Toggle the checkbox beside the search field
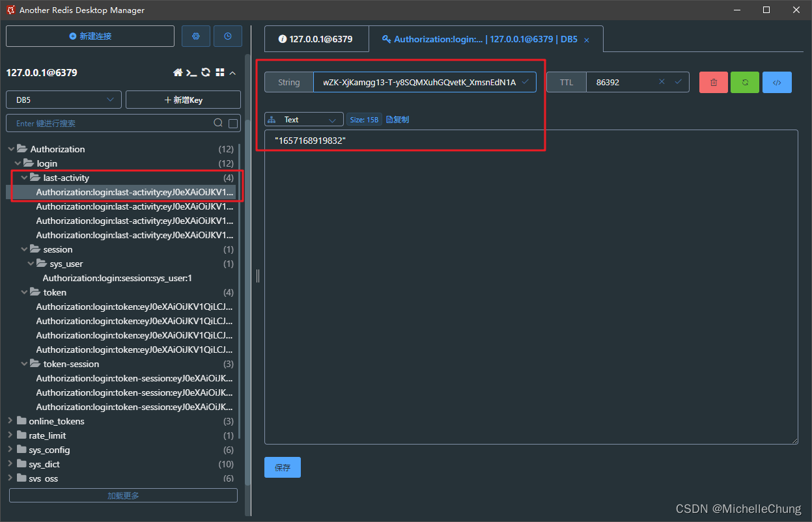The height and width of the screenshot is (522, 812). [232, 122]
